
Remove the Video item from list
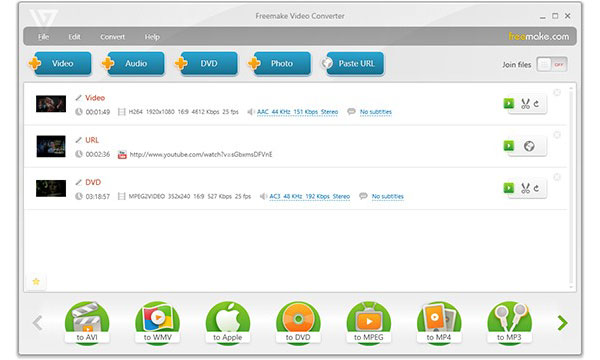click(557, 93)
